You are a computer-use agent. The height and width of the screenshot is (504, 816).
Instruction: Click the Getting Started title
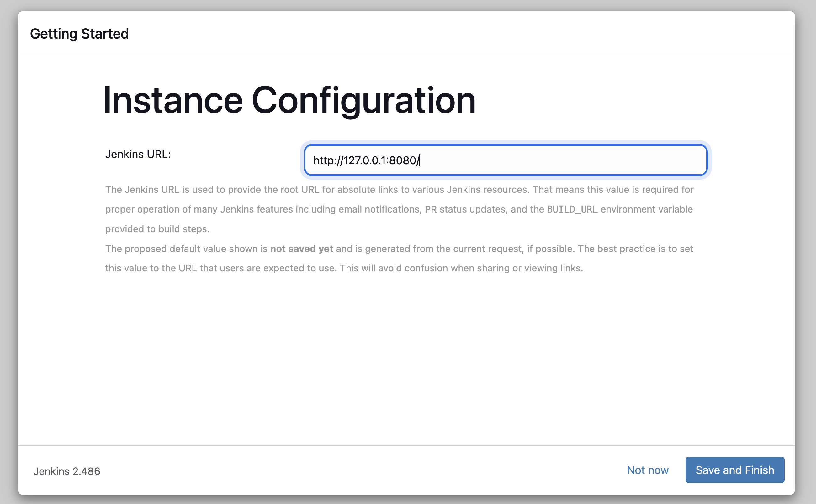79,34
